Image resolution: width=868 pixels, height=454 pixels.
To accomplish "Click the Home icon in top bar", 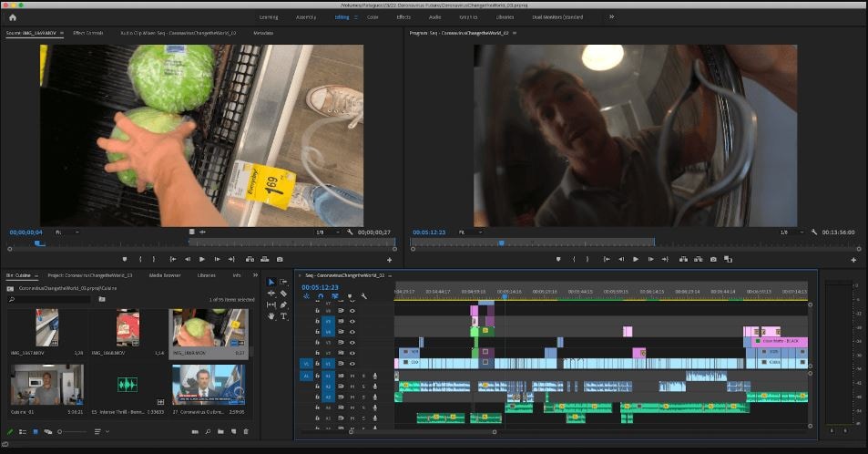I will click(13, 16).
